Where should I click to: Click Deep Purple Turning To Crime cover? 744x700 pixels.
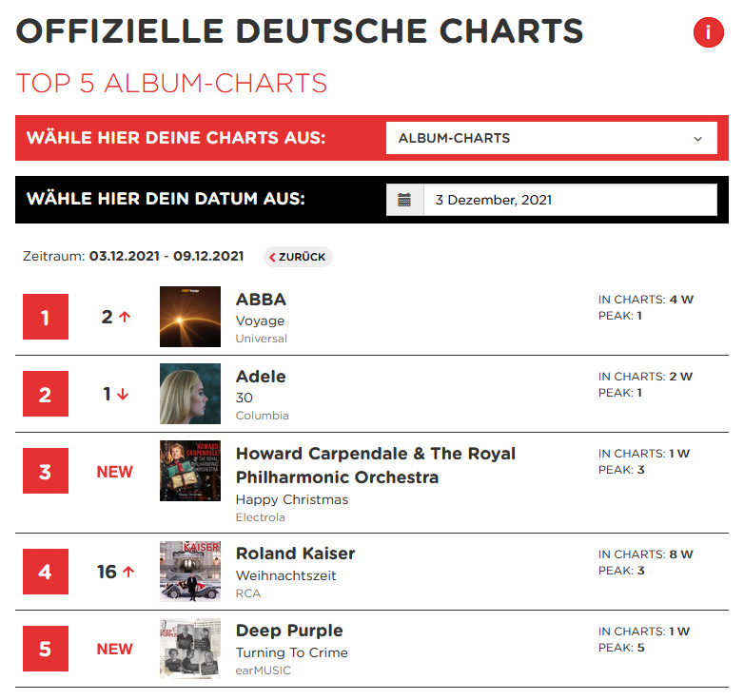point(190,649)
